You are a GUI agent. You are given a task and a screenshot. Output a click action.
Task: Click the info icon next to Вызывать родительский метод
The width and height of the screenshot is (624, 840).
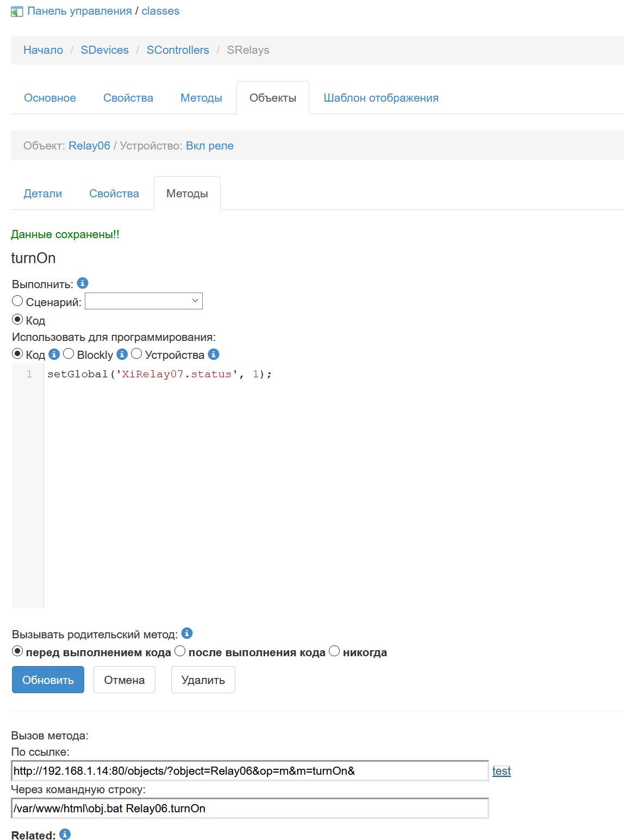pos(187,633)
